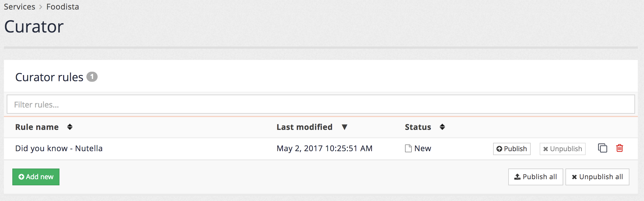Open the rule named Did you know - Nutella

[x=59, y=148]
